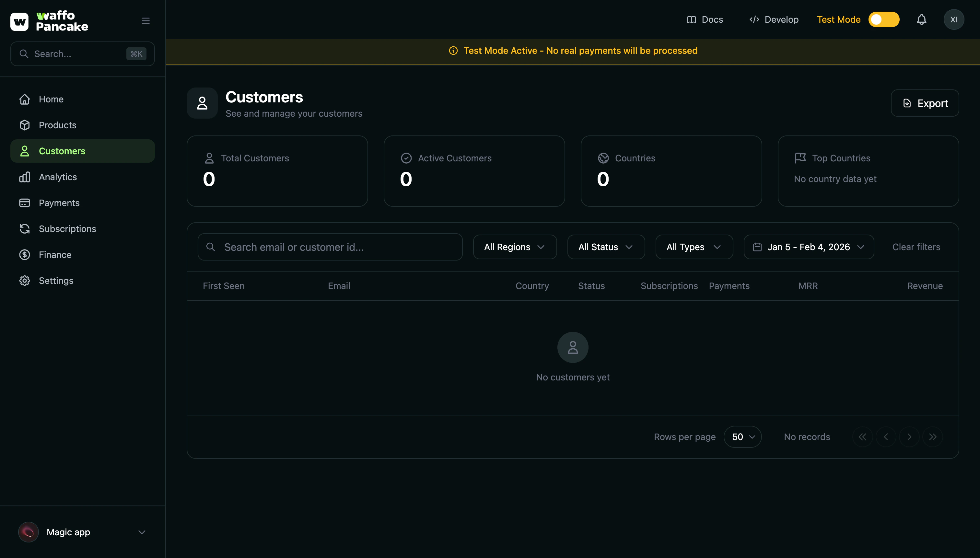
Task: Click the Payments sidebar icon
Action: [x=25, y=203]
